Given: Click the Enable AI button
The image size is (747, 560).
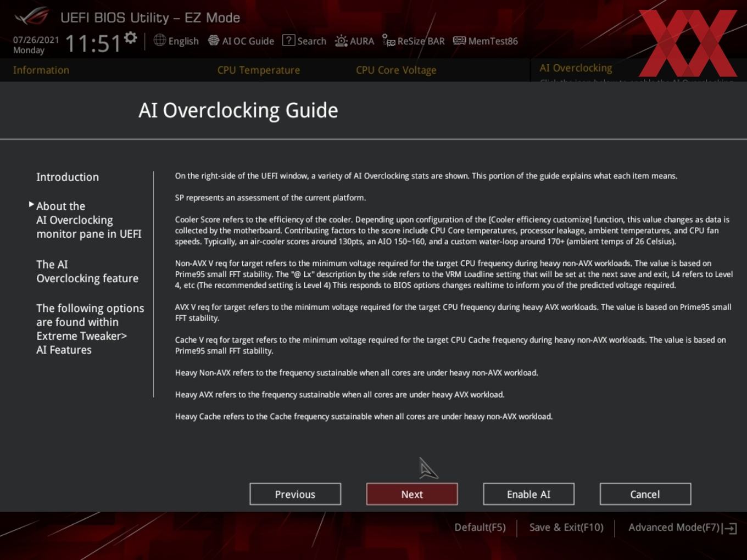Looking at the screenshot, I should click(528, 494).
